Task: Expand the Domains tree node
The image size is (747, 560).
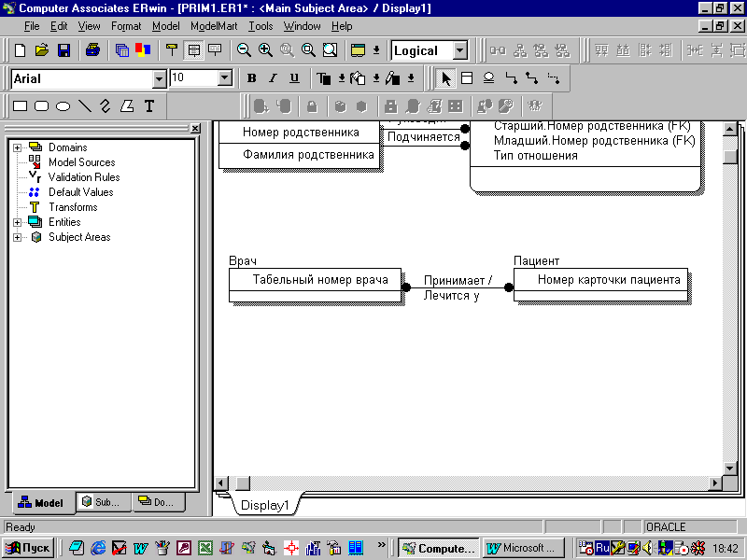Action: coord(17,147)
